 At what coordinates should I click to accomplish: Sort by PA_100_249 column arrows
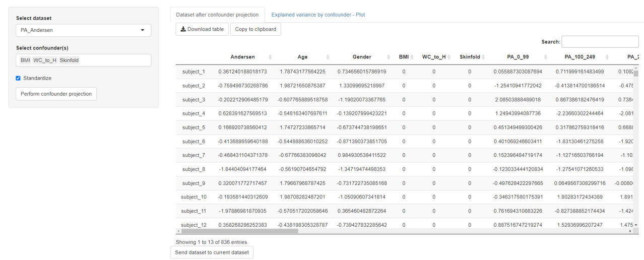[607, 57]
